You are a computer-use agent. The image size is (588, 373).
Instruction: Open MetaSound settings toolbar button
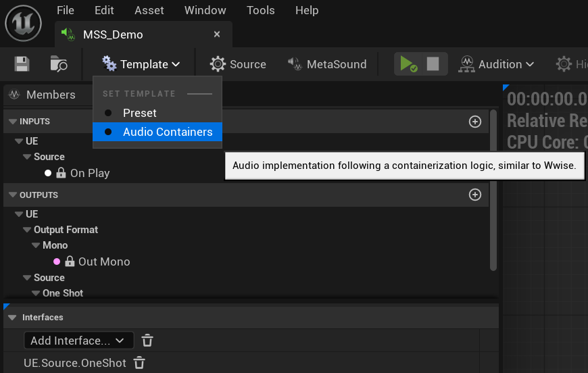click(x=326, y=64)
